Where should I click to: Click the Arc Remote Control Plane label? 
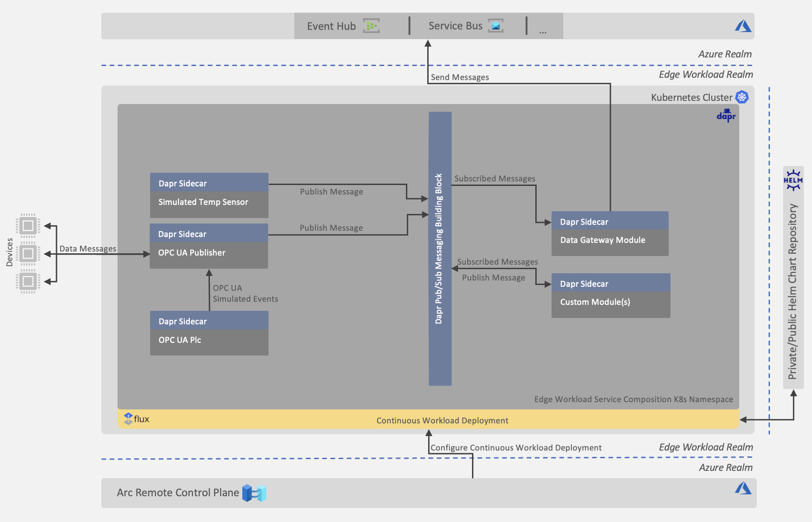178,493
